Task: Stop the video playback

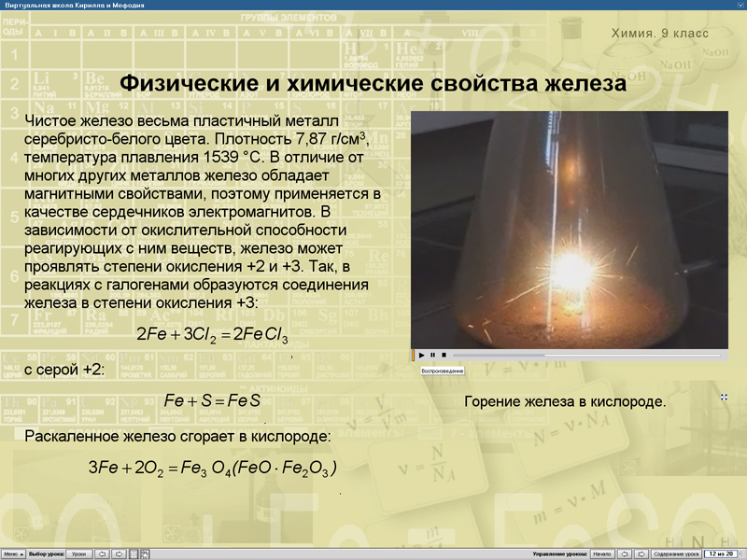Action: click(x=444, y=356)
